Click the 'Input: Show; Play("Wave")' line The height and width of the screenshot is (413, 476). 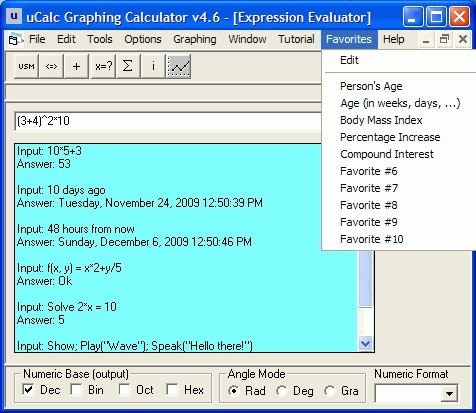[135, 346]
